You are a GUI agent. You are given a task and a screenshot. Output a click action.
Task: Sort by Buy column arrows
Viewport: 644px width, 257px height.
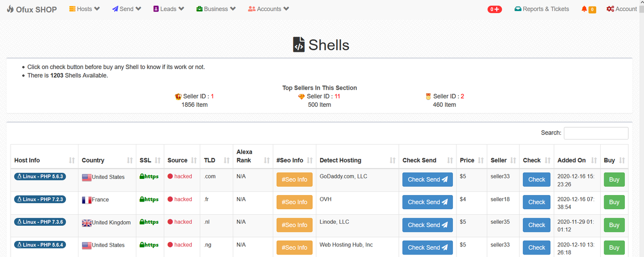[622, 160]
